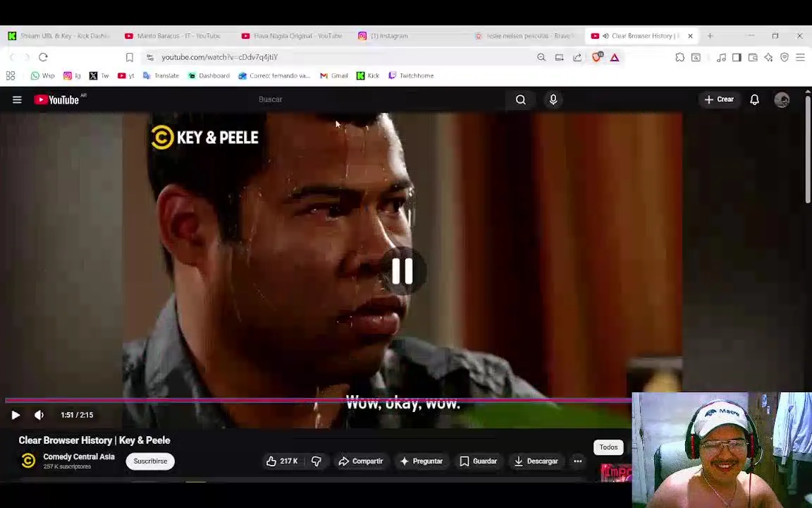812x508 pixels.
Task: Select the Todos filter chip
Action: pos(608,447)
